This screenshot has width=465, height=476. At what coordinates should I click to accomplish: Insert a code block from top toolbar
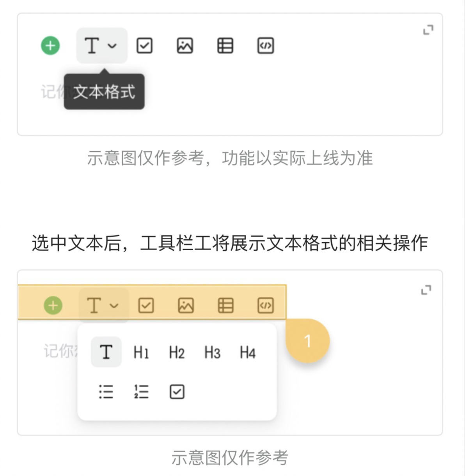click(266, 46)
